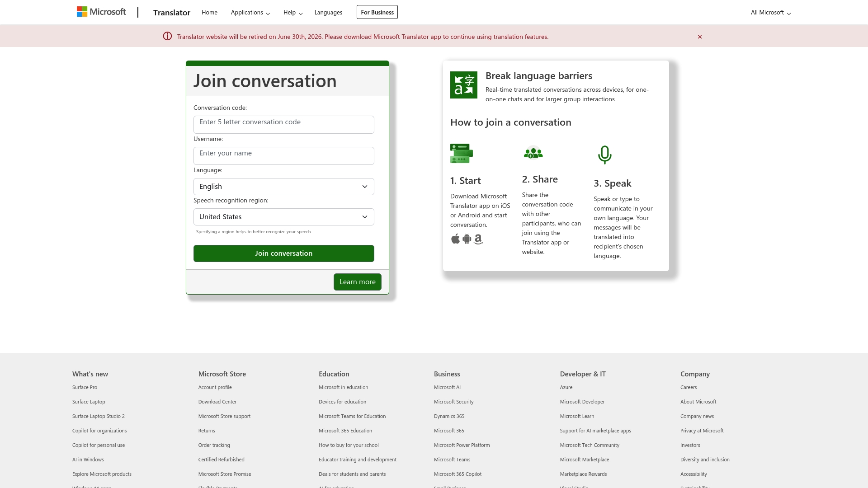The width and height of the screenshot is (868, 488).
Task: Click the Apple download icon
Action: click(455, 239)
